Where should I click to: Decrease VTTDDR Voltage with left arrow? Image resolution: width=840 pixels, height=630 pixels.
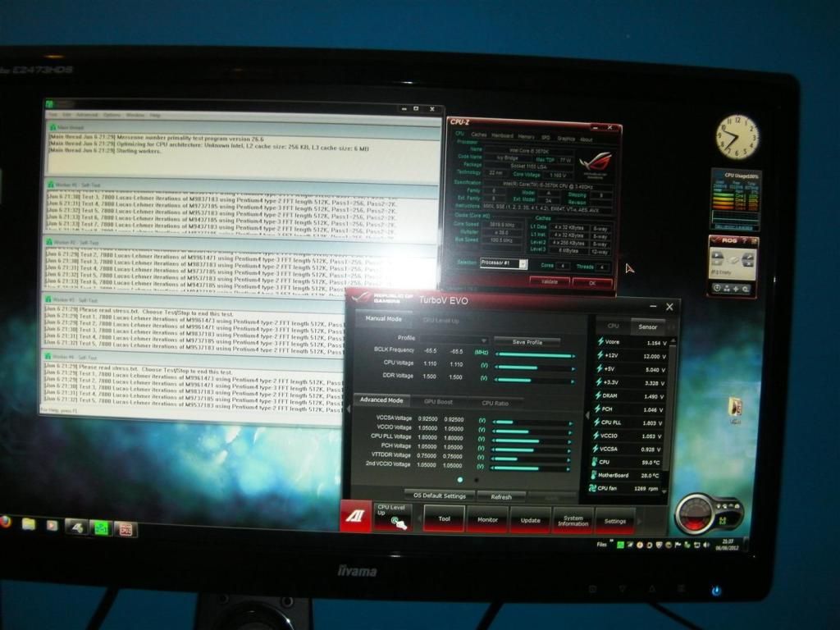pyautogui.click(x=493, y=459)
